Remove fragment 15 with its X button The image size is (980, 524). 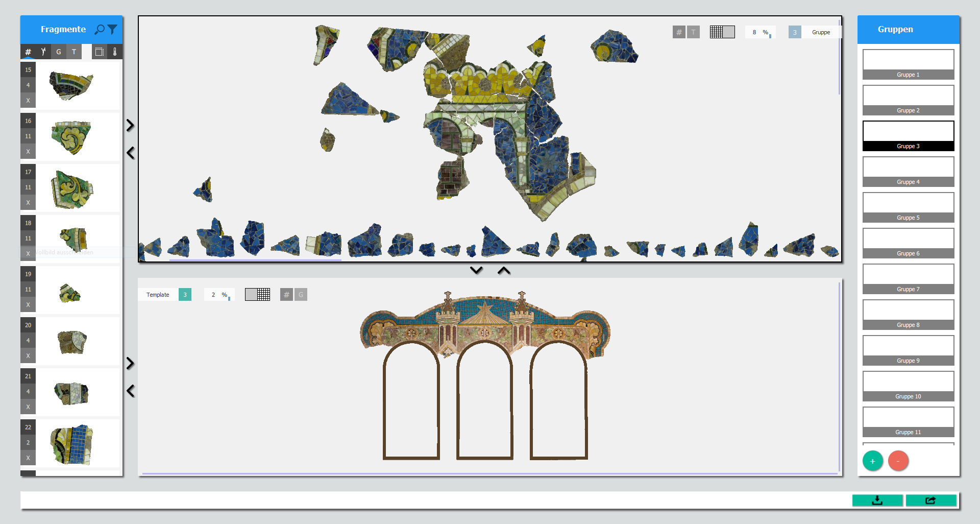(x=28, y=101)
